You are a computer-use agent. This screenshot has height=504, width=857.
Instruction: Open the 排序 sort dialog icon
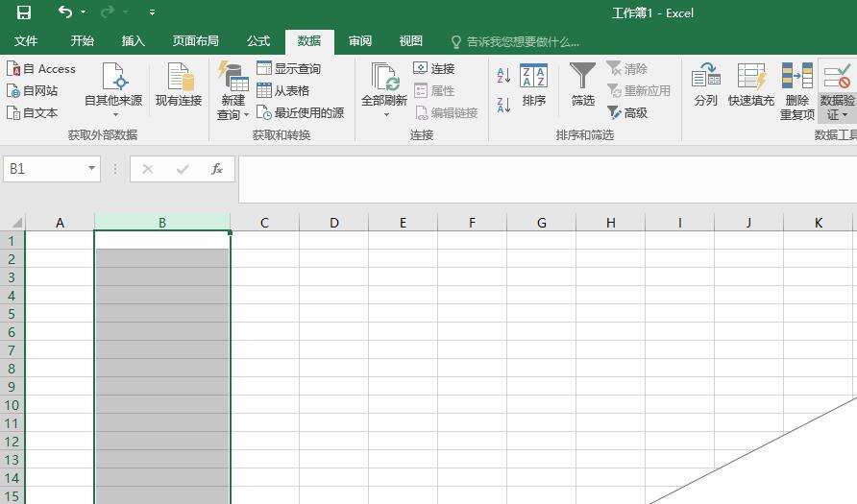coord(533,77)
